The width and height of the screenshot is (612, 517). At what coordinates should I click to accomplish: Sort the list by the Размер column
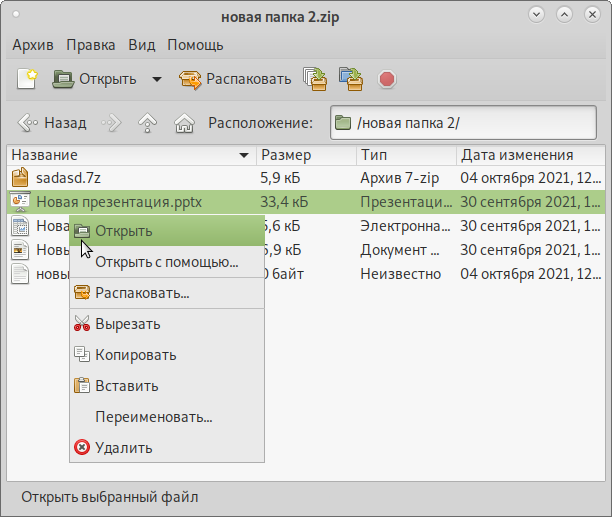[x=305, y=155]
